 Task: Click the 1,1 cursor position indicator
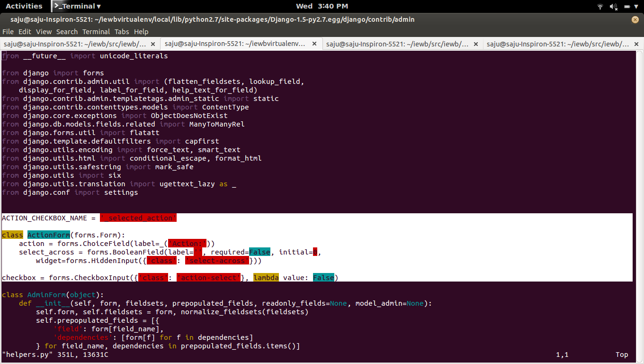563,355
